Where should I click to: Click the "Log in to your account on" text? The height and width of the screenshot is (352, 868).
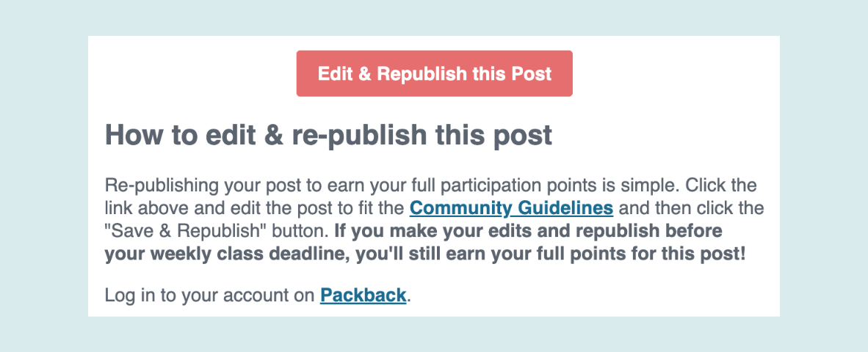(x=210, y=295)
